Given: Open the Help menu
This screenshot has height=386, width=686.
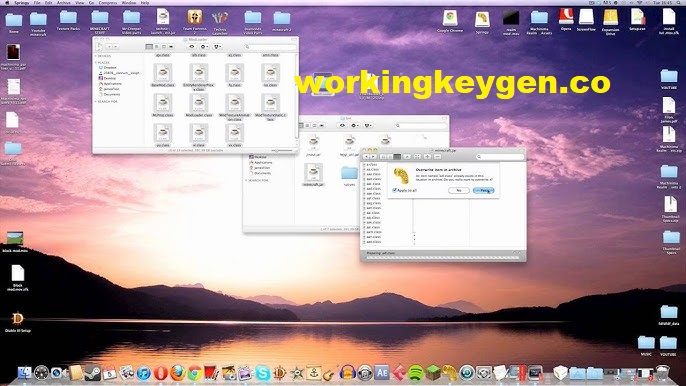Looking at the screenshot, I should (145, 3).
